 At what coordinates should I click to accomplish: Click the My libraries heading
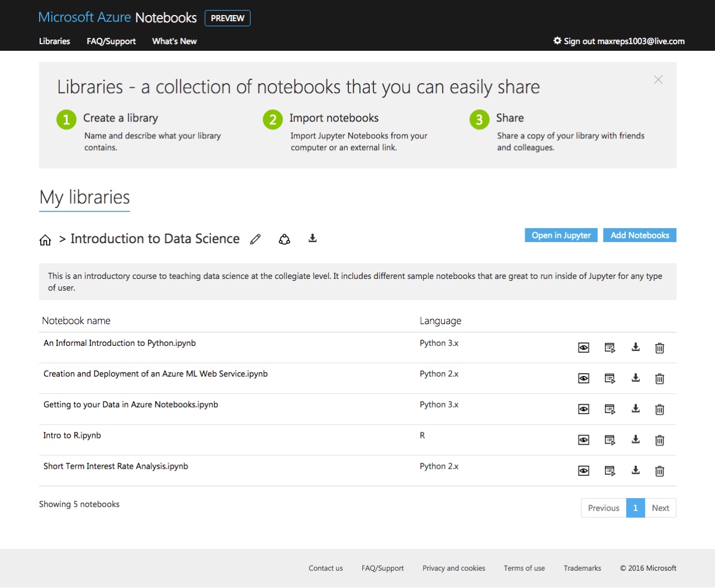coord(85,197)
